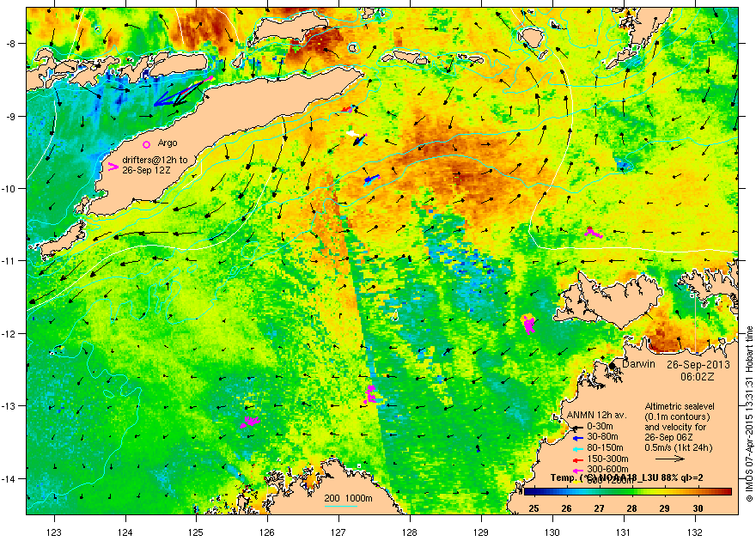Click the Temp NOAA18_L3U colorbar title
This screenshot has height=541, width=756.
[626, 478]
